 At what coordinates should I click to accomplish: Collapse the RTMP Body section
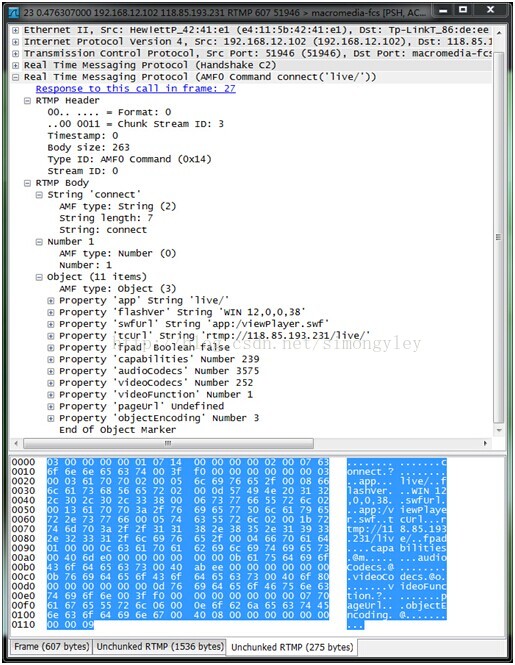pos(28,183)
